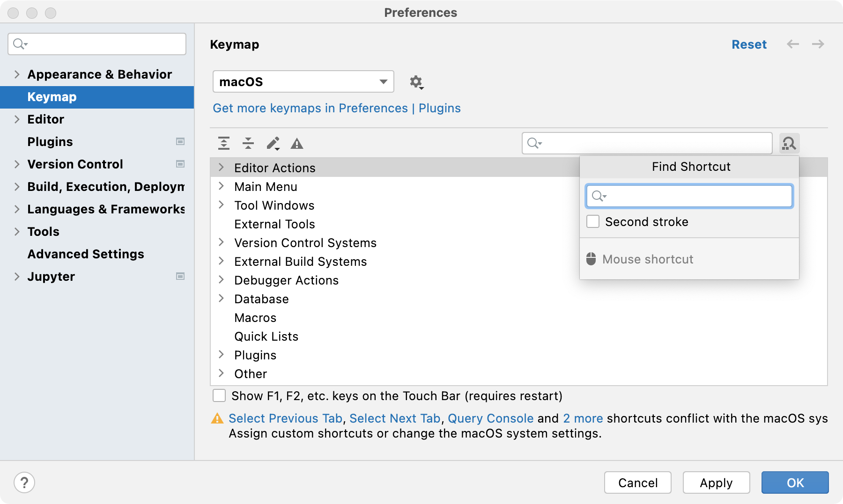Click the Edit Shortcut pencil icon
843x504 pixels.
tap(273, 143)
